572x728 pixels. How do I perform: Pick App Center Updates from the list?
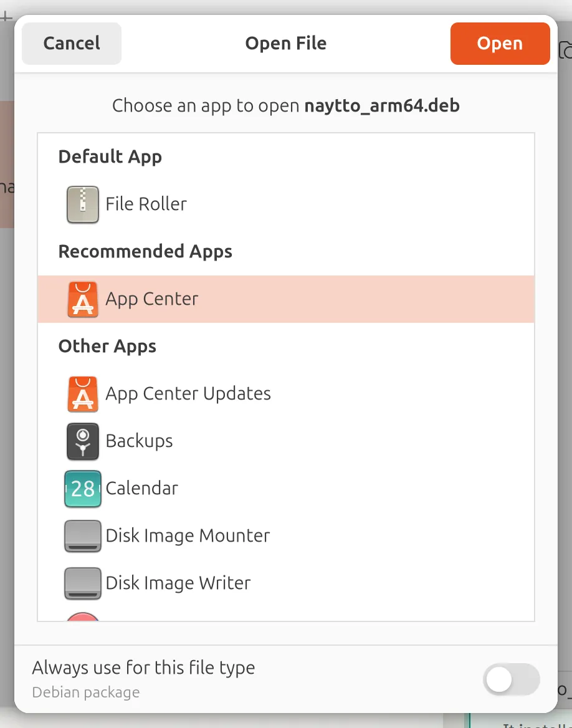[x=286, y=394]
